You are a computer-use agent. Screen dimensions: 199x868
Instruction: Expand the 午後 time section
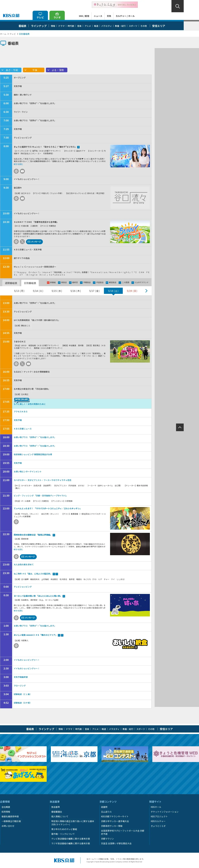click(x=34, y=70)
